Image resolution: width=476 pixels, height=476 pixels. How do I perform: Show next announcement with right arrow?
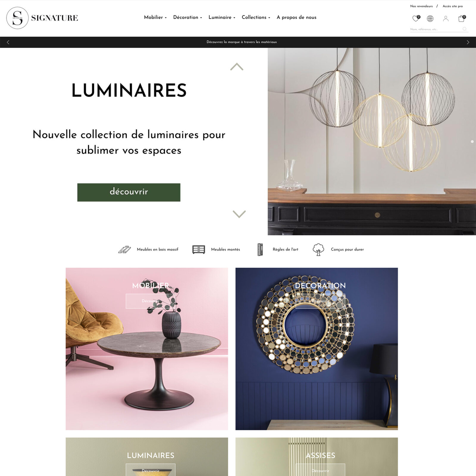coord(468,42)
